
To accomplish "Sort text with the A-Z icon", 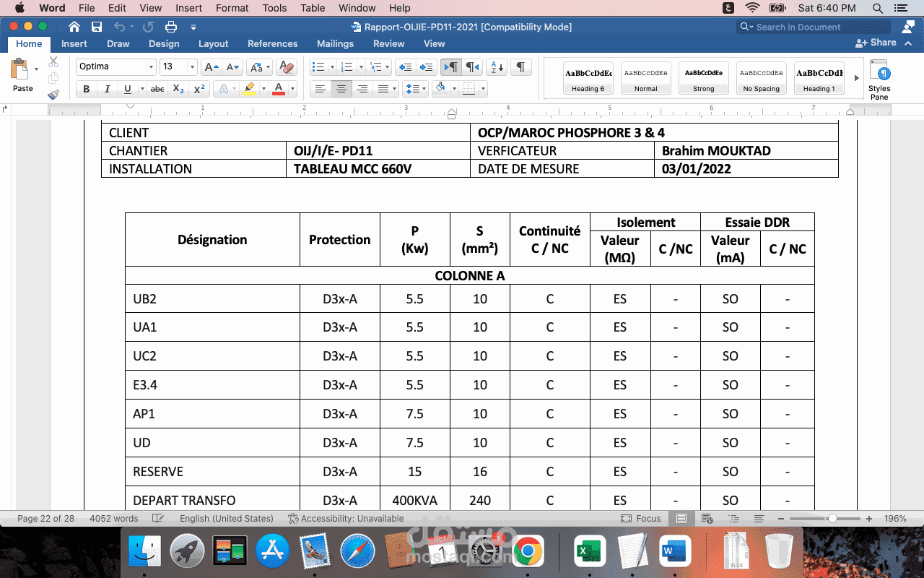I will [497, 67].
